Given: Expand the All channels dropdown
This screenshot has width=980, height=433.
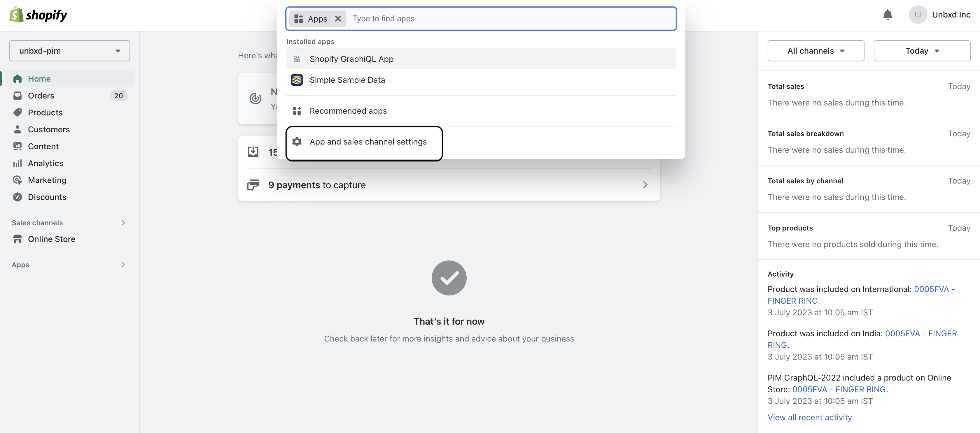Looking at the screenshot, I should click(816, 51).
